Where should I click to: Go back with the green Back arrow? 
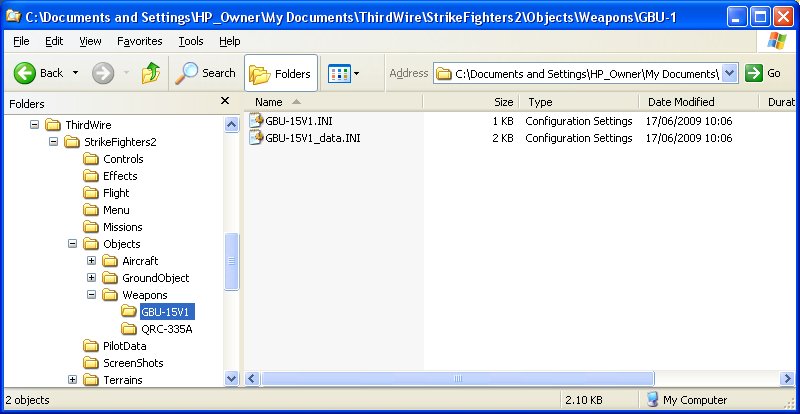point(39,73)
